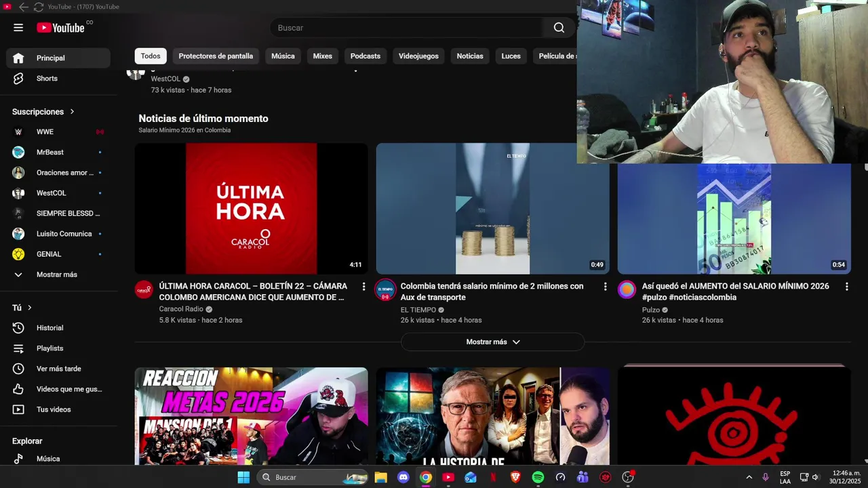
Task: Click Caracol Radio channel avatar
Action: pyautogui.click(x=144, y=290)
